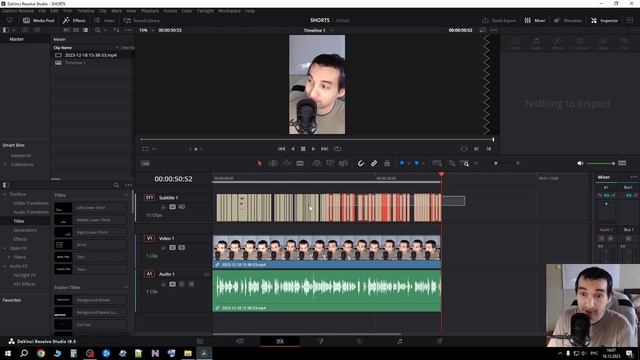Image resolution: width=640 pixels, height=360 pixels.
Task: Open the marker color dropdown arrow
Action: coord(423,163)
